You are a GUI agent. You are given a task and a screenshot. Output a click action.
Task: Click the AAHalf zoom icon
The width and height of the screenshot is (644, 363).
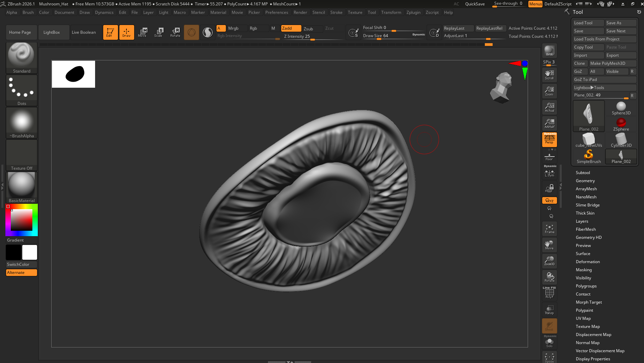coord(549,123)
